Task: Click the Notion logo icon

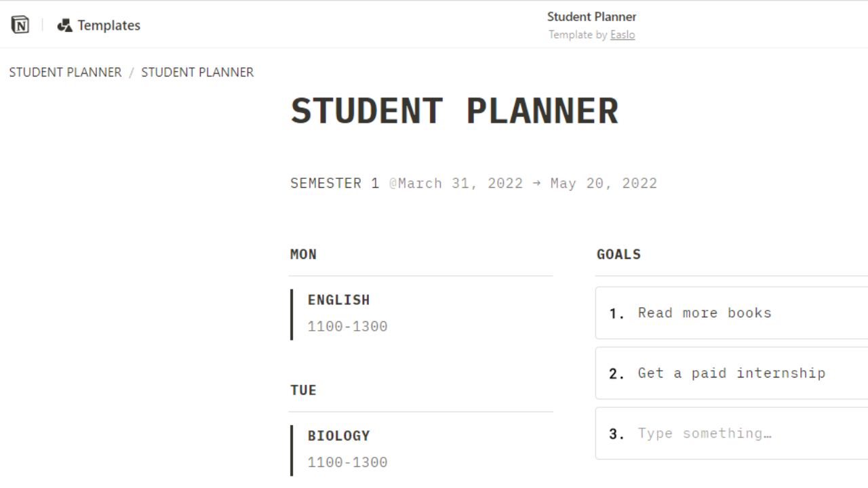Action: (20, 24)
